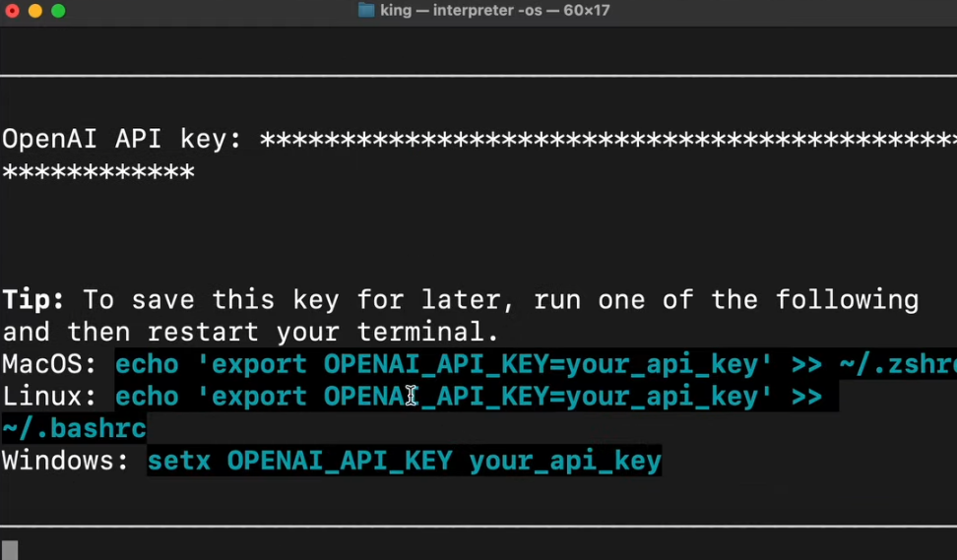Click the "~/.zshrc" path text
Image resolution: width=957 pixels, height=560 pixels.
pos(898,364)
